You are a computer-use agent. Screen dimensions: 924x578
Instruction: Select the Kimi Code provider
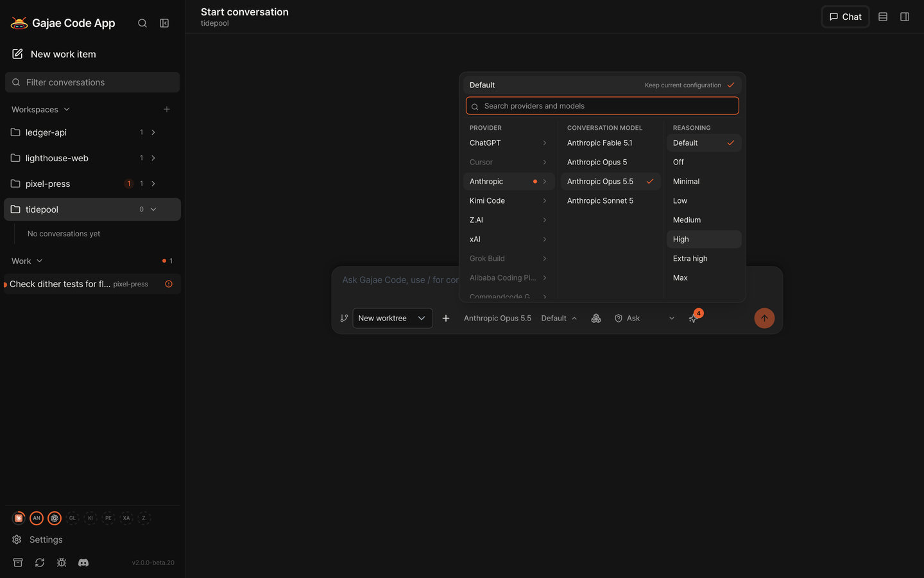coord(508,200)
